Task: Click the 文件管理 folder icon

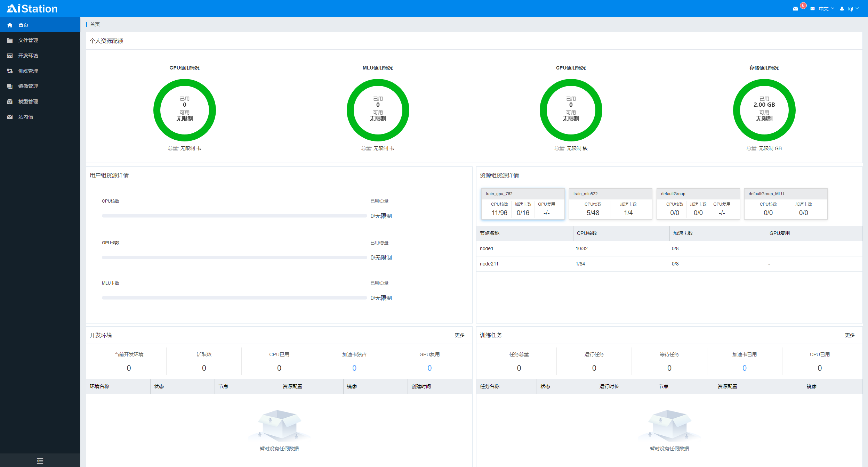Action: click(10, 40)
